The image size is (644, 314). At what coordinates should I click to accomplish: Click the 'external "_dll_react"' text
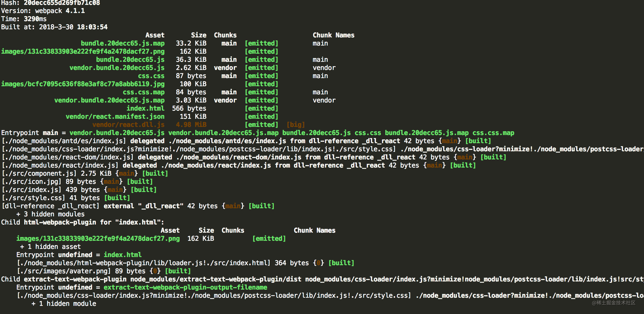(x=144, y=206)
